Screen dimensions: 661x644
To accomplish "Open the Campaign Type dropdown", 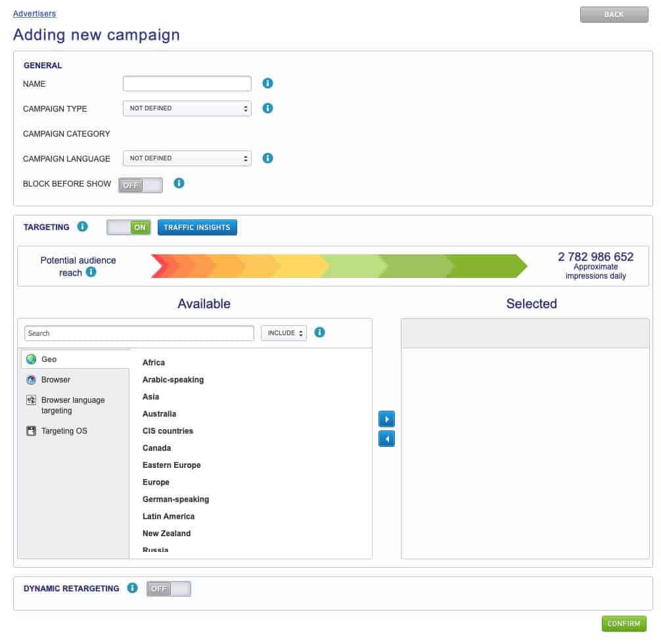I will tap(187, 108).
